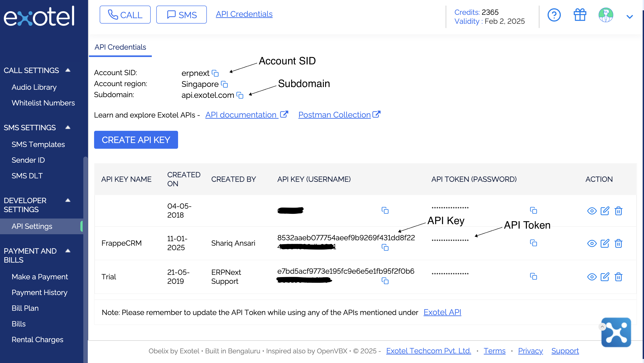Screen dimensions: 644x363
Task: Copy the Subdomain api.exotel.com value
Action: click(x=240, y=95)
